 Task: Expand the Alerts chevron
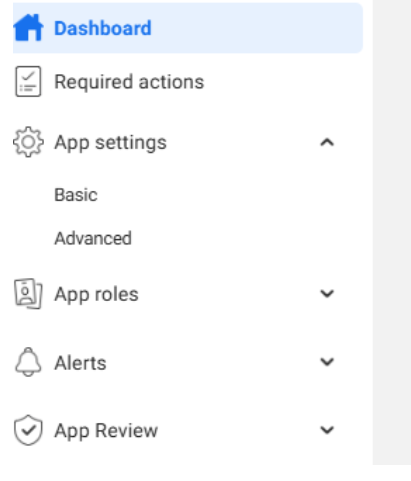[x=327, y=362]
